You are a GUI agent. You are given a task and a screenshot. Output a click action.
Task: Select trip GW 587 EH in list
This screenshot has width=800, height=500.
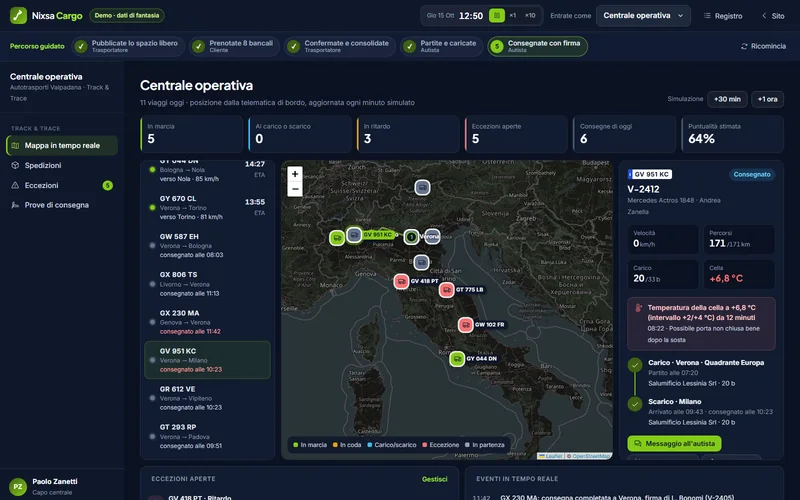(x=208, y=245)
